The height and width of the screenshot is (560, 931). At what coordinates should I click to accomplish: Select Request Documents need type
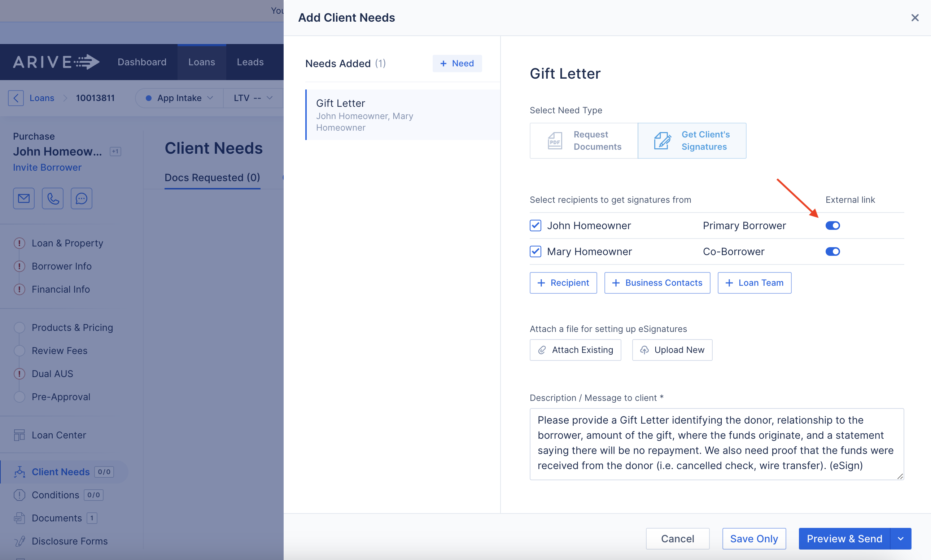(x=583, y=141)
